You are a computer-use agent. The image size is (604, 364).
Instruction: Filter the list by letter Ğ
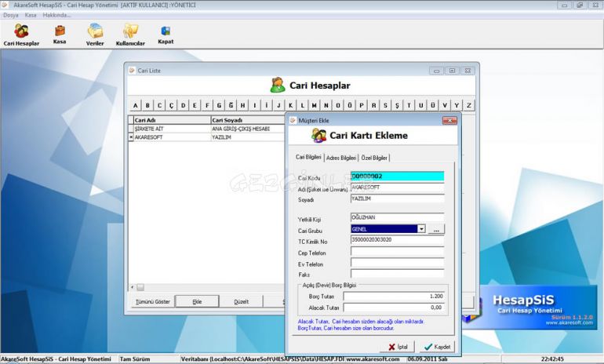pos(231,105)
